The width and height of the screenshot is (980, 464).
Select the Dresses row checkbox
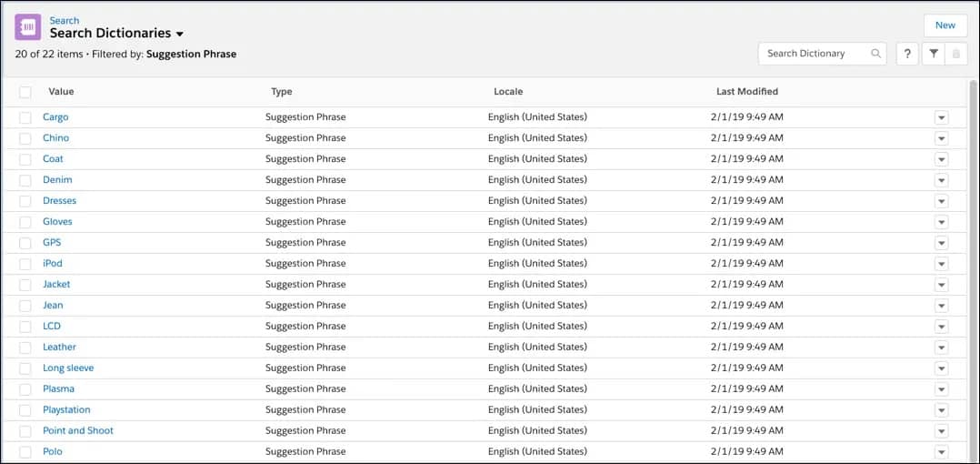25,201
